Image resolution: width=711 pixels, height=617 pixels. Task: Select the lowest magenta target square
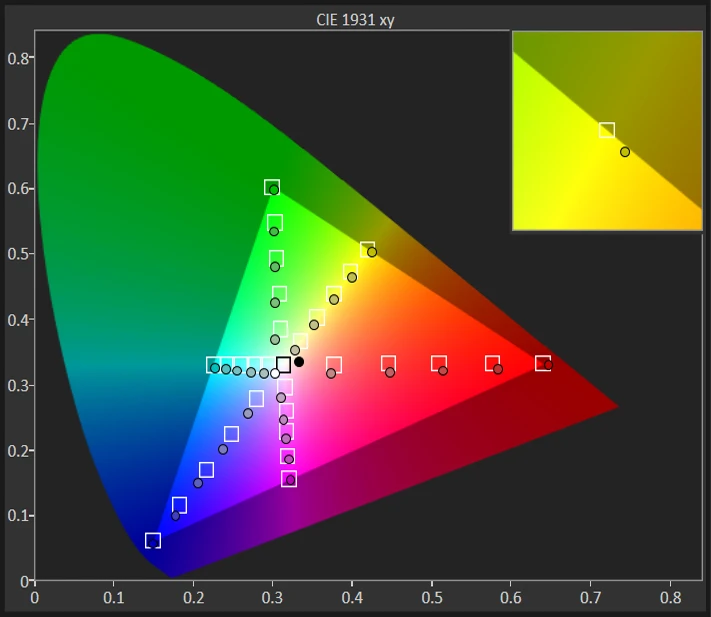289,479
